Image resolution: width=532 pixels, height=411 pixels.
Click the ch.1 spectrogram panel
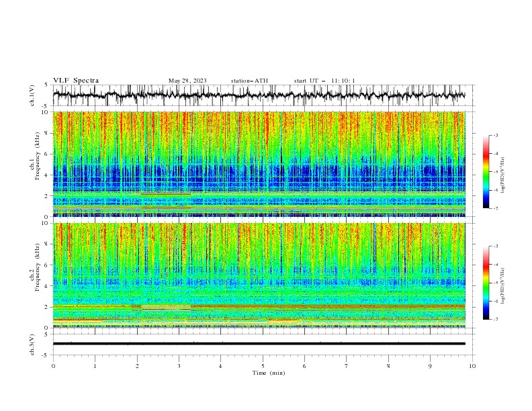coord(259,164)
